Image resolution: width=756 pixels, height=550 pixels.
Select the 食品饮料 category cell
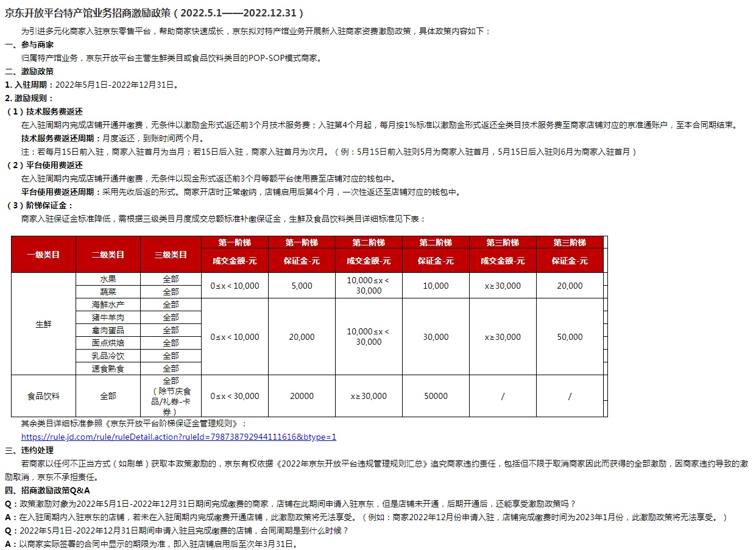click(44, 396)
